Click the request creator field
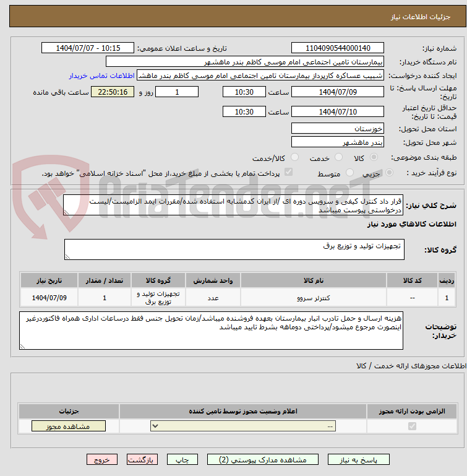Image resolution: width=467 pixels, height=476 pixels. [x=260, y=76]
